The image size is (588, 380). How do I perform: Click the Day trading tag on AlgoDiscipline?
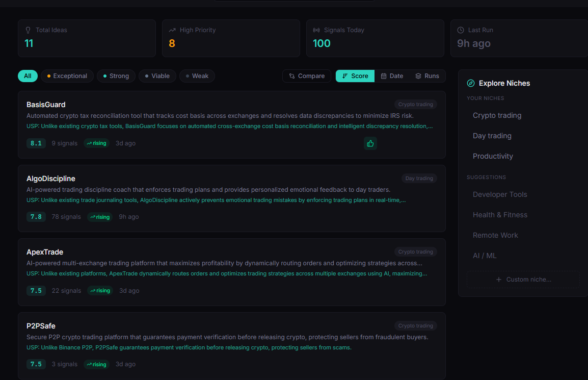[419, 179]
